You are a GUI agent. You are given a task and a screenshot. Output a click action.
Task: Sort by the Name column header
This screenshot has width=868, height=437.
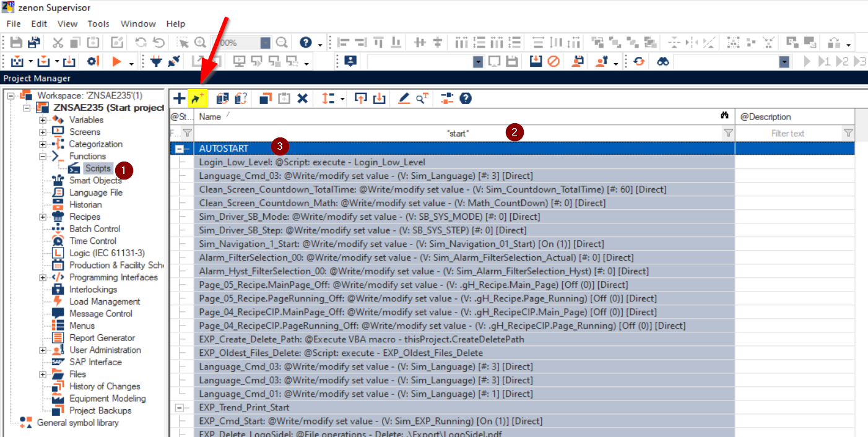pos(464,116)
